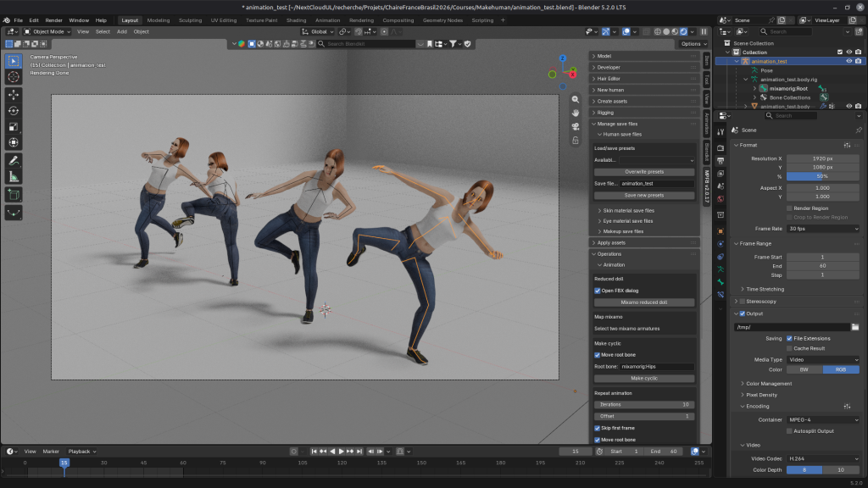Switch to the Sculpting workspace tab
868x488 pixels.
tap(190, 20)
